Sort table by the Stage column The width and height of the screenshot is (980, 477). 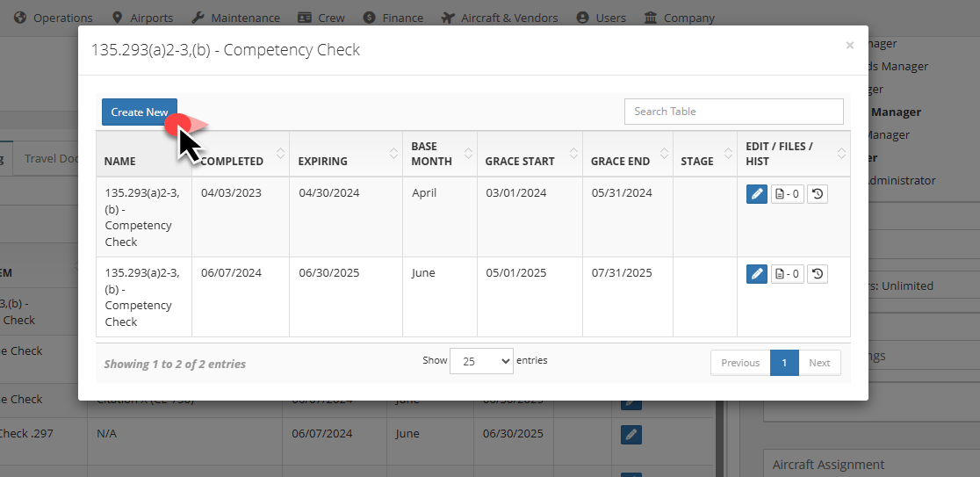tap(705, 154)
